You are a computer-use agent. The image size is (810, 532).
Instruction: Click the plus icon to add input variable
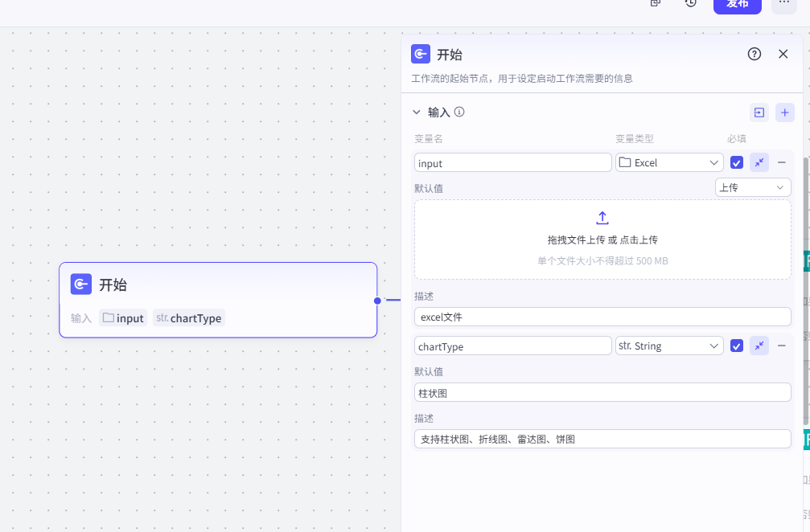pyautogui.click(x=784, y=113)
